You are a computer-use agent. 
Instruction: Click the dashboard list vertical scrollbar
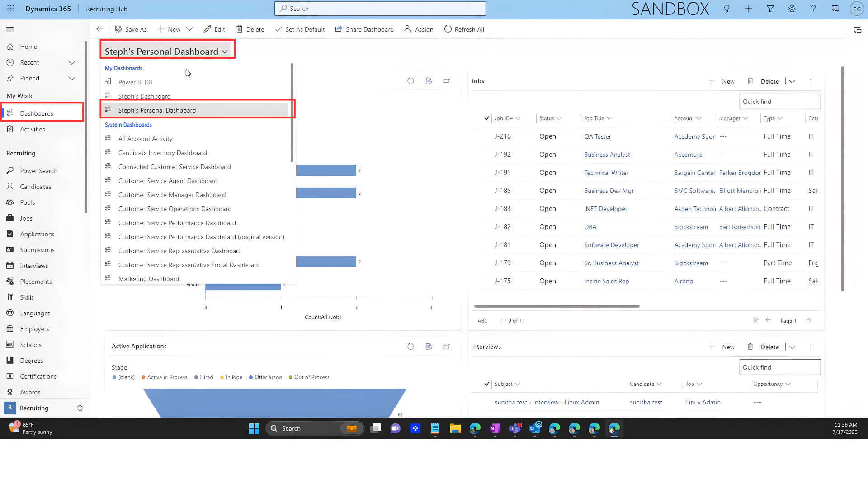tap(292, 113)
